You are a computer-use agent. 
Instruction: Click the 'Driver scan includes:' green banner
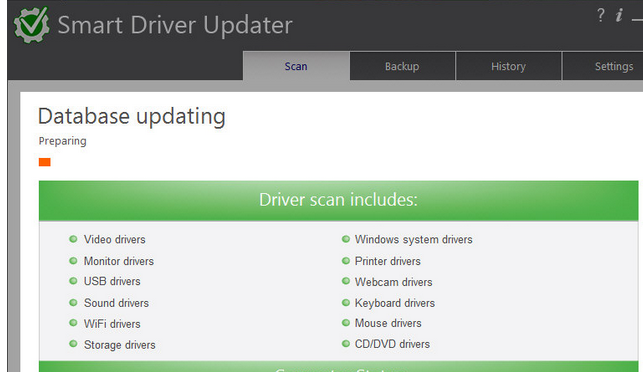338,200
